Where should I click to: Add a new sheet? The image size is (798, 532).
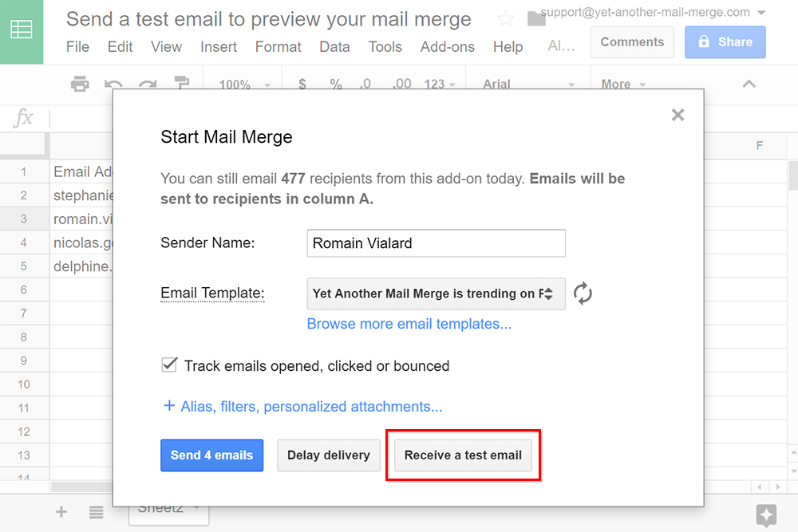[61, 511]
